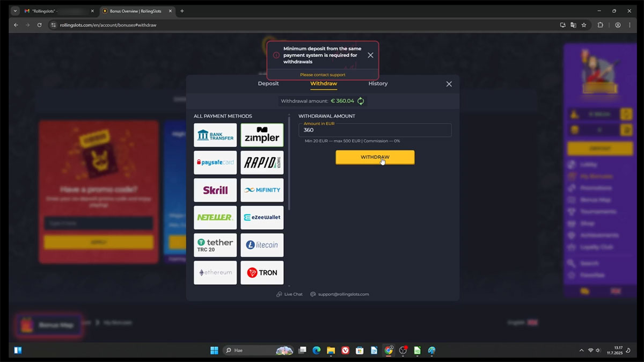
Task: Click the ALL PAYMENT METHODS heading
Action: [223, 116]
